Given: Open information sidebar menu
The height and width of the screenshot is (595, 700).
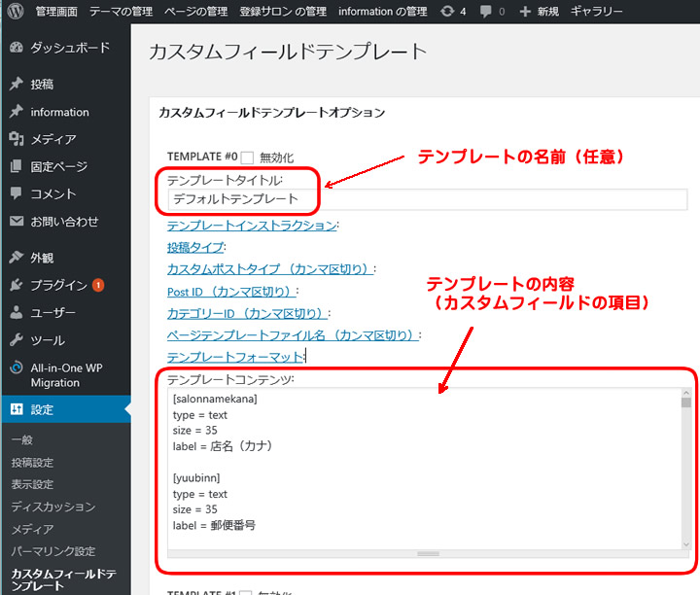Looking at the screenshot, I should pyautogui.click(x=60, y=112).
